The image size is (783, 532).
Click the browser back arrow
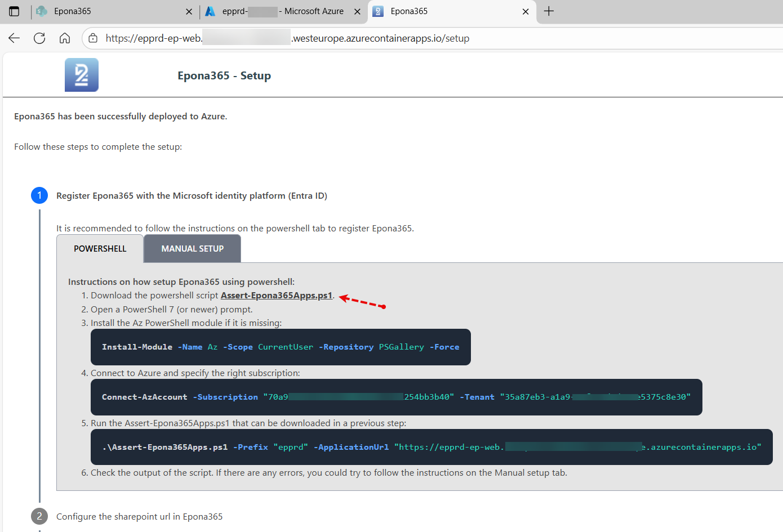click(14, 38)
